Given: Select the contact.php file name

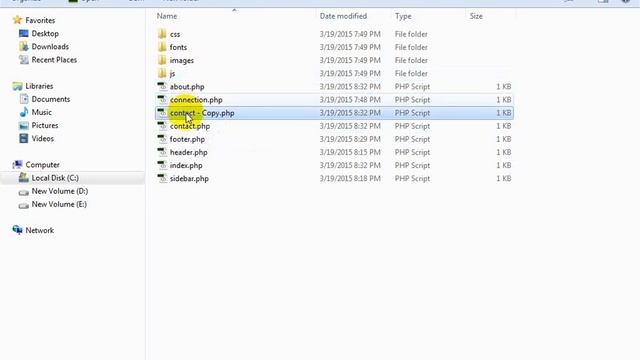Looking at the screenshot, I should pos(190,126).
